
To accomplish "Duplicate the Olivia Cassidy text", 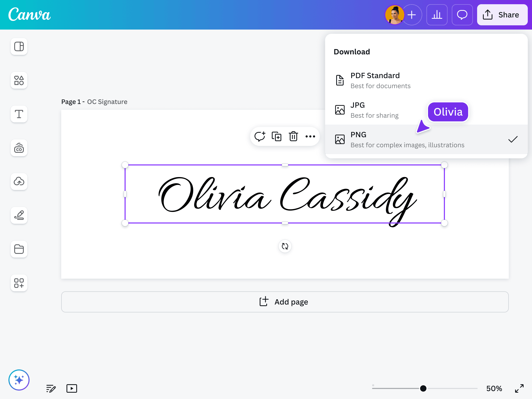I will [277, 136].
